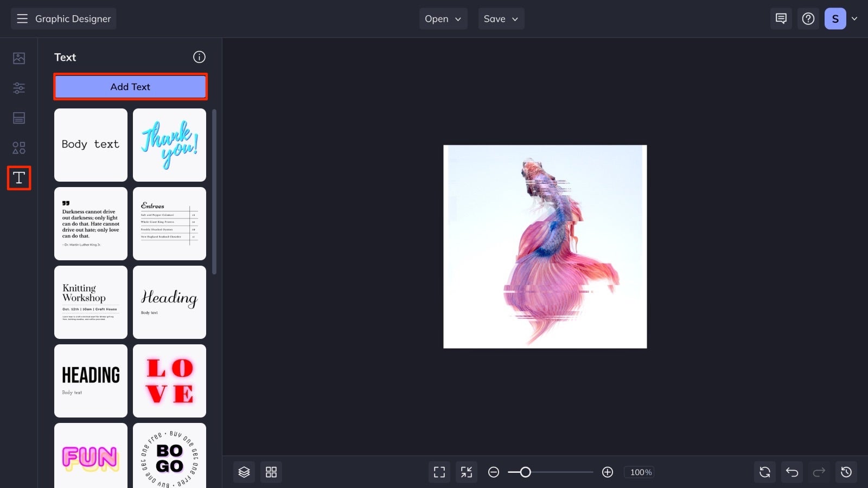
Task: Open the Photos panel in the sidebar
Action: point(18,58)
